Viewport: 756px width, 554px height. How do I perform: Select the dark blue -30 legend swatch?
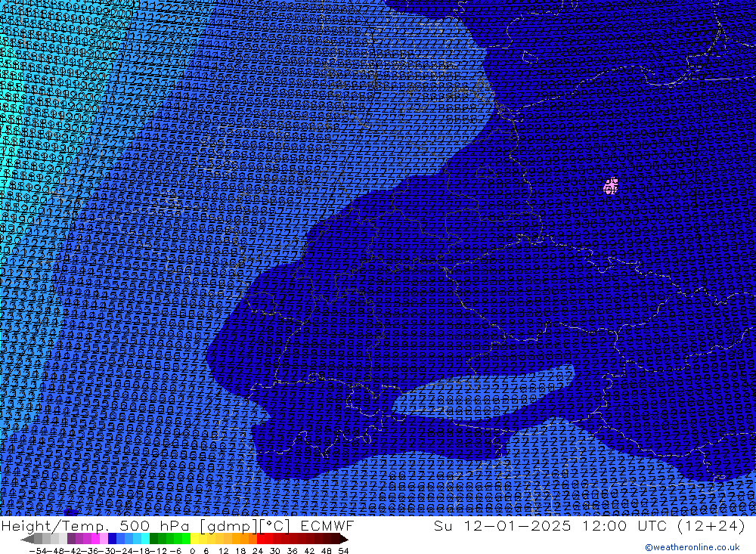(x=113, y=538)
